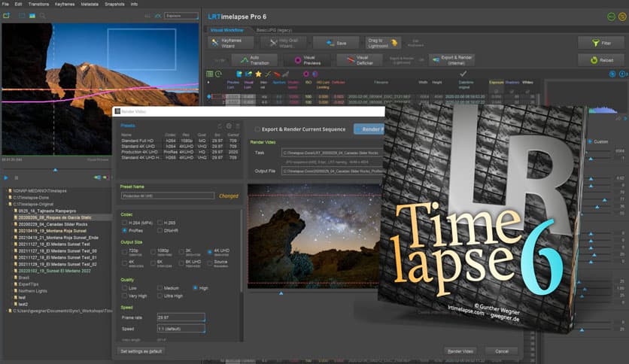The height and width of the screenshot is (364, 629).
Task: Click the Render Video button at bottom
Action: point(460,351)
